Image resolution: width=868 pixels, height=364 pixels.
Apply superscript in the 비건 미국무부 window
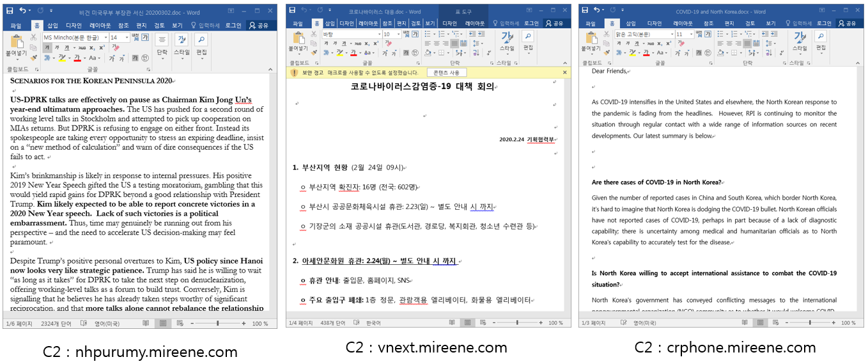coord(102,47)
